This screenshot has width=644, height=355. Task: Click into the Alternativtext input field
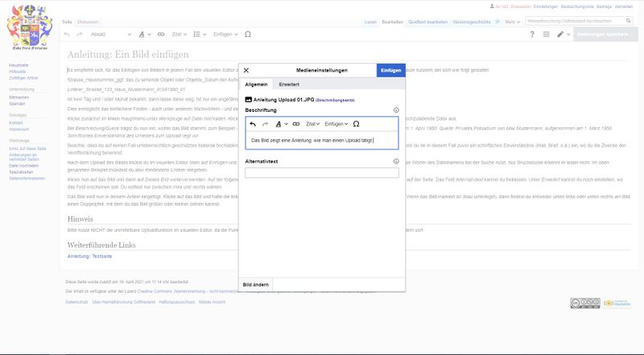[322, 172]
